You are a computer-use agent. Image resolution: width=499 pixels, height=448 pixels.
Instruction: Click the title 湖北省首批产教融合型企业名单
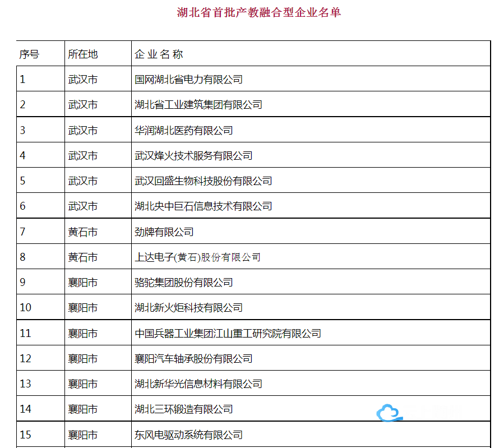(258, 12)
